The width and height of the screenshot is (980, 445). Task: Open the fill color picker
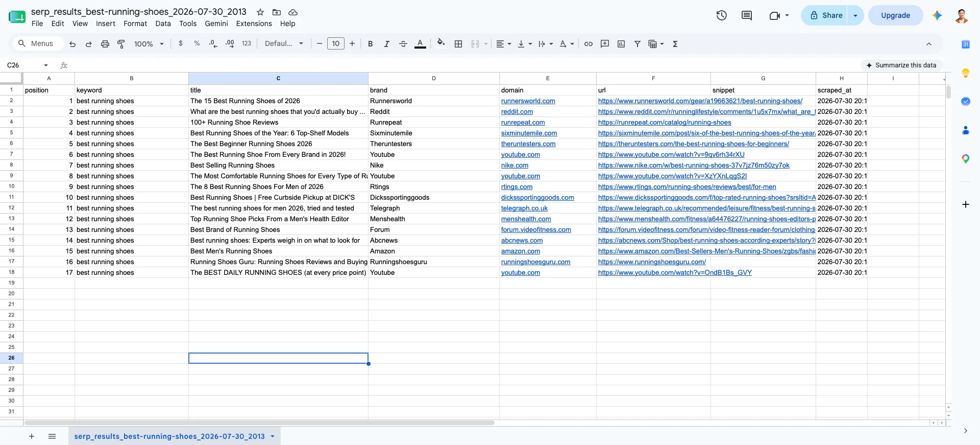441,43
